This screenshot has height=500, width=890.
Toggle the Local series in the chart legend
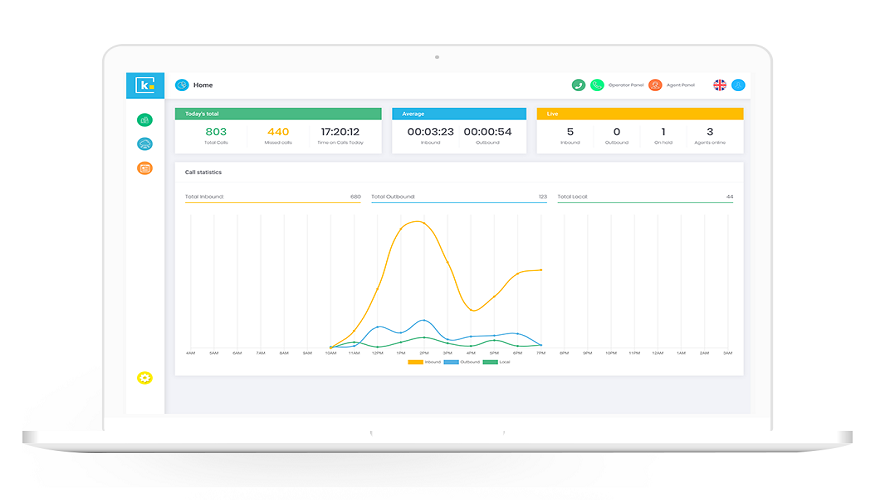497,362
